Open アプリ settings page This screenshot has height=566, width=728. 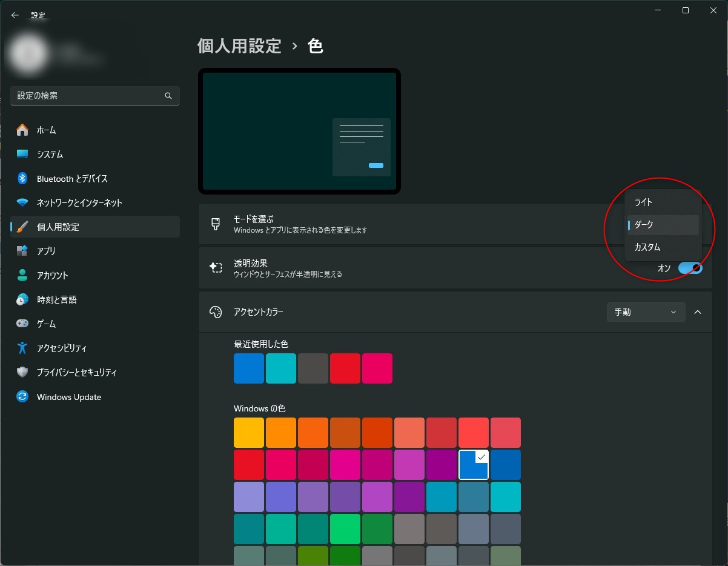tap(95, 251)
